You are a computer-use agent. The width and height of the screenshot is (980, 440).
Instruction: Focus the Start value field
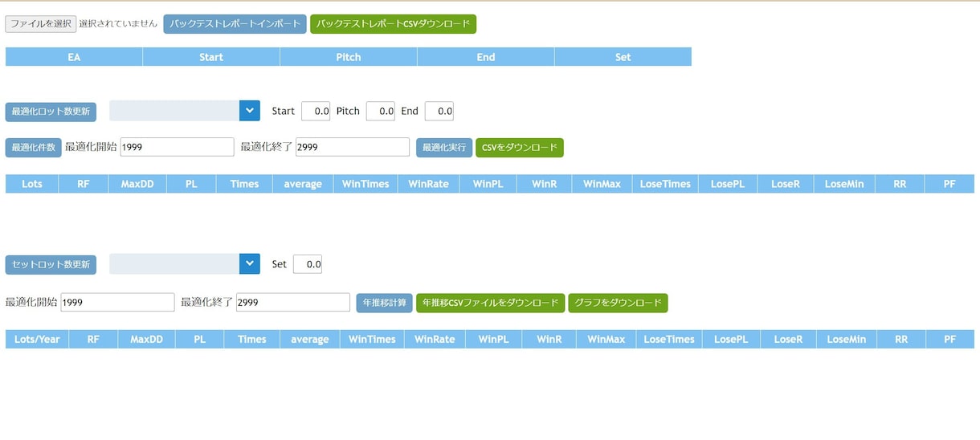click(x=316, y=112)
